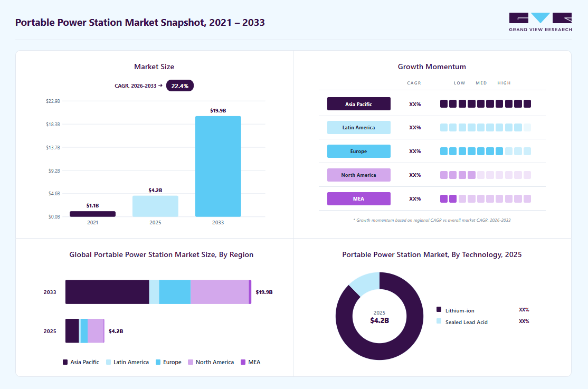
Task: Click the MEA legend swatch
Action: (243, 362)
